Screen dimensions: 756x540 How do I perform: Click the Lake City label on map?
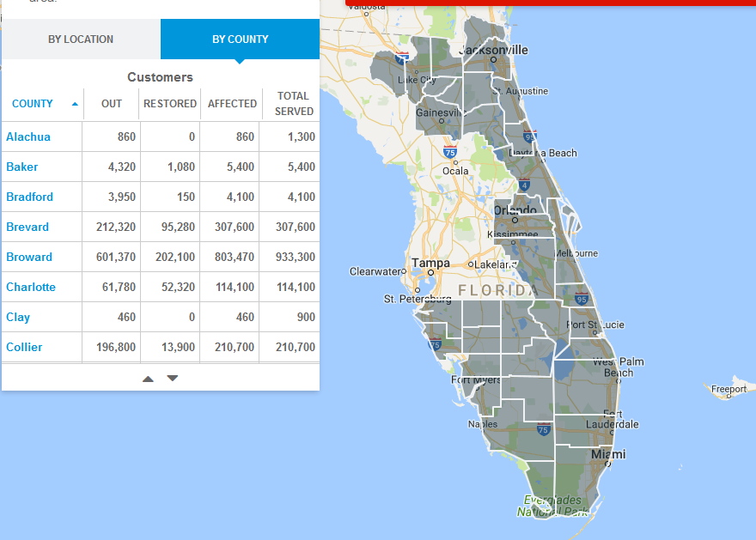tap(417, 80)
